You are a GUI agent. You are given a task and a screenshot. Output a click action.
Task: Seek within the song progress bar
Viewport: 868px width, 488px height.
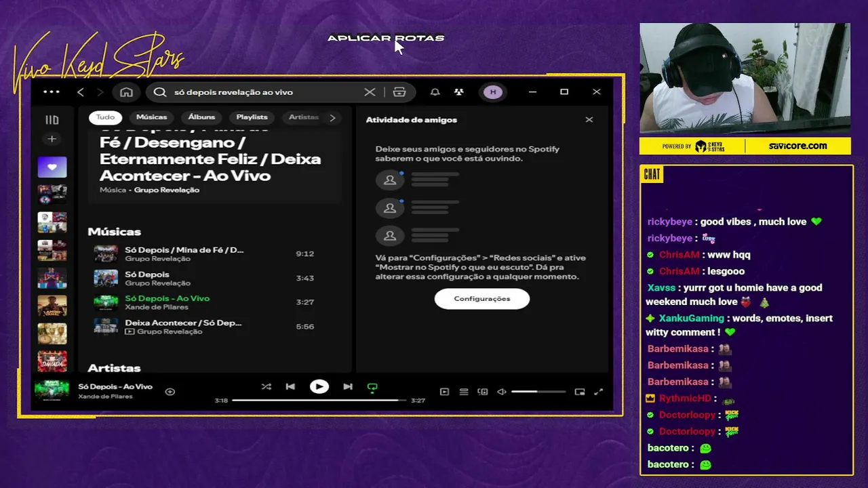pyautogui.click(x=319, y=400)
